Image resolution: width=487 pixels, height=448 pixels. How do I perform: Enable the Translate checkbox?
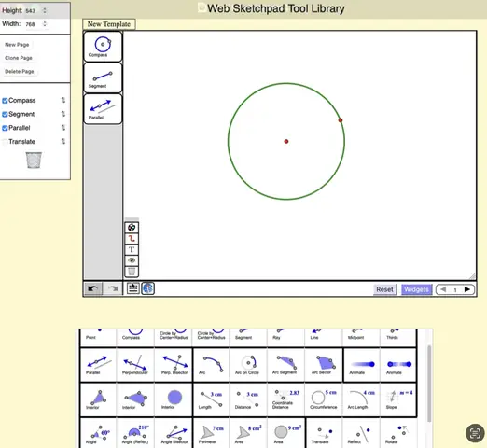point(5,142)
